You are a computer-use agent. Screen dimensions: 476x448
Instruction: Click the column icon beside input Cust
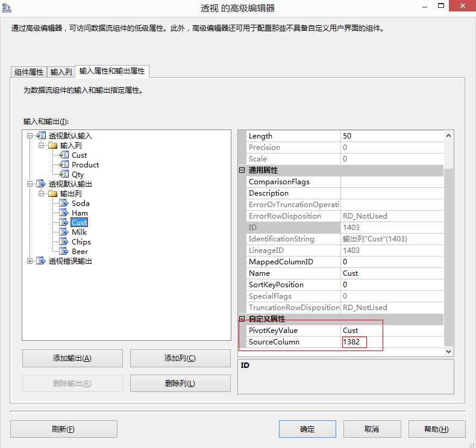click(64, 155)
